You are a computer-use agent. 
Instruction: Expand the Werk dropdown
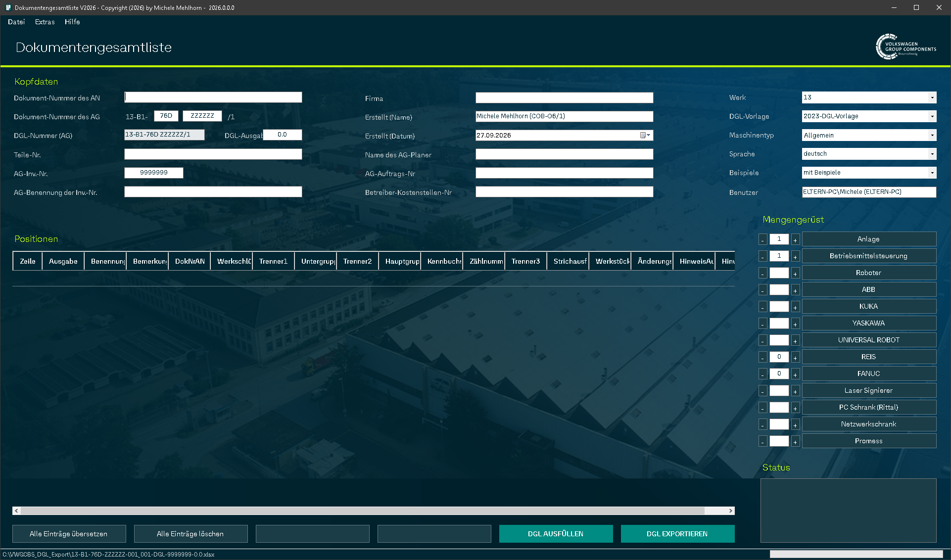[x=932, y=97]
